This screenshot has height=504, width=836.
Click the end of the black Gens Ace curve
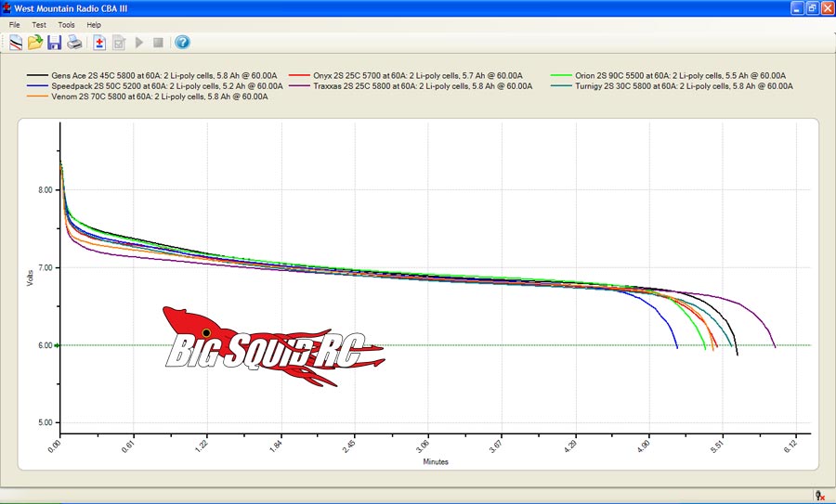tap(738, 354)
